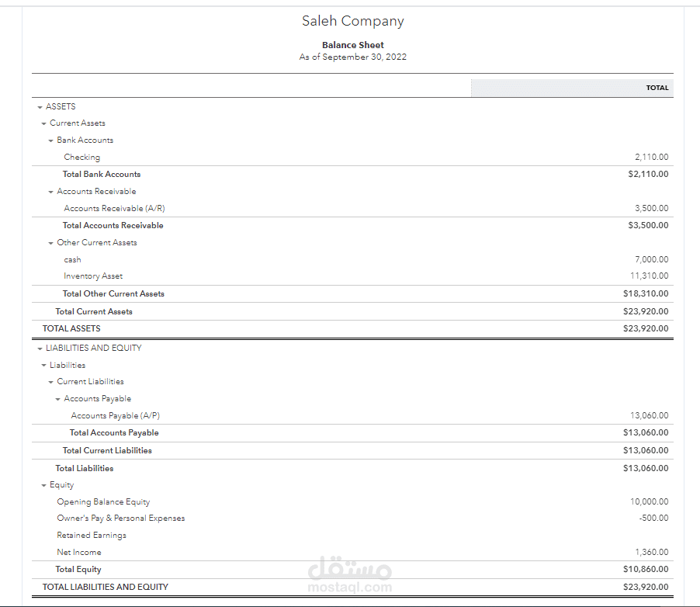Open the Checking amount 2,110.00
This screenshot has height=607, width=700.
click(x=651, y=158)
